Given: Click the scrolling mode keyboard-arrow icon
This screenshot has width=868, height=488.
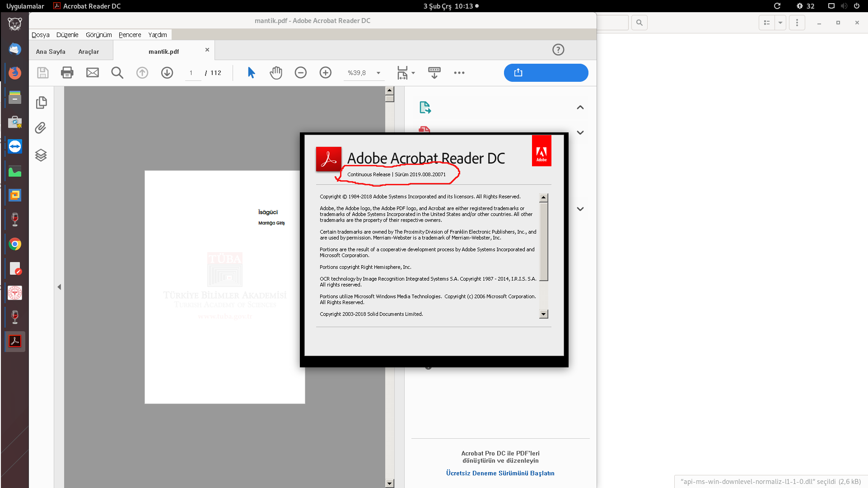Looking at the screenshot, I should (x=434, y=73).
